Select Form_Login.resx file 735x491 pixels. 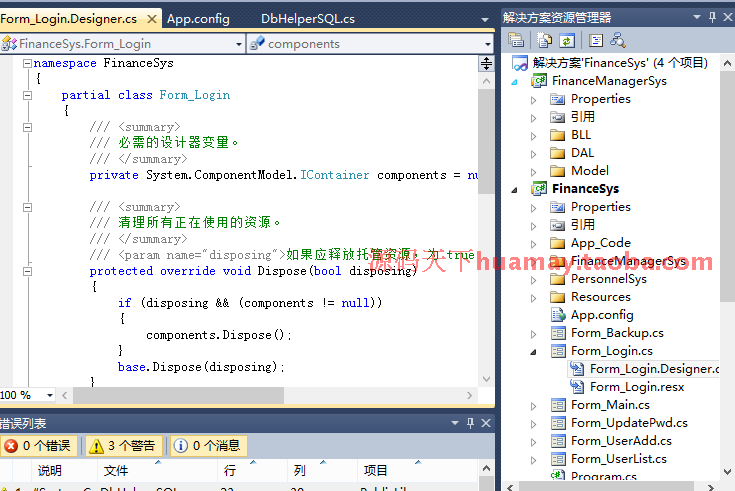tap(637, 387)
